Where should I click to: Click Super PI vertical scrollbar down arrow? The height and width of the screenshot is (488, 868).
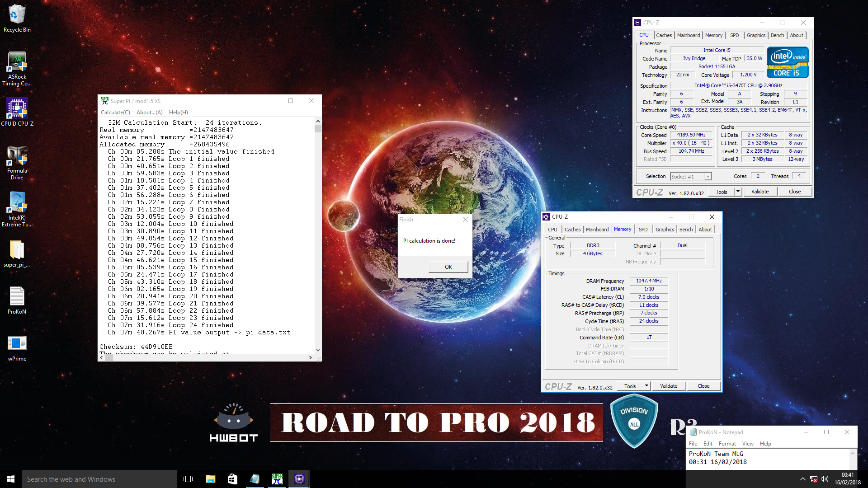318,350
